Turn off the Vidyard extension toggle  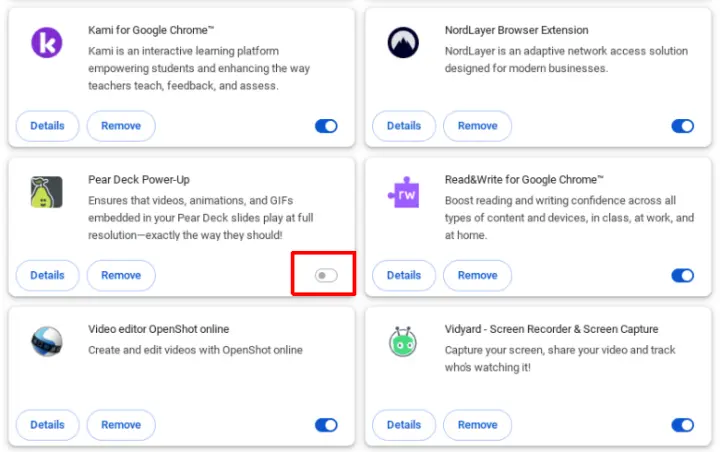pyautogui.click(x=682, y=425)
